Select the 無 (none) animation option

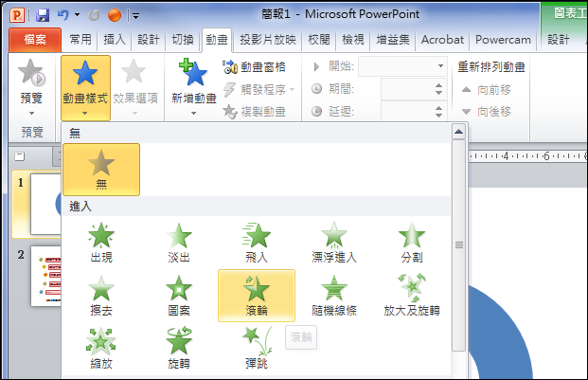pyautogui.click(x=101, y=170)
